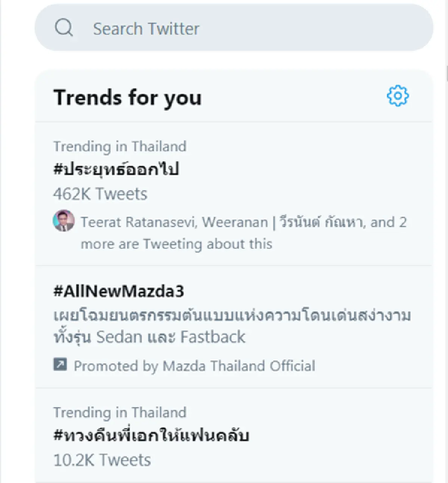Click the 10.2K Tweets count
The image size is (448, 483).
(101, 459)
